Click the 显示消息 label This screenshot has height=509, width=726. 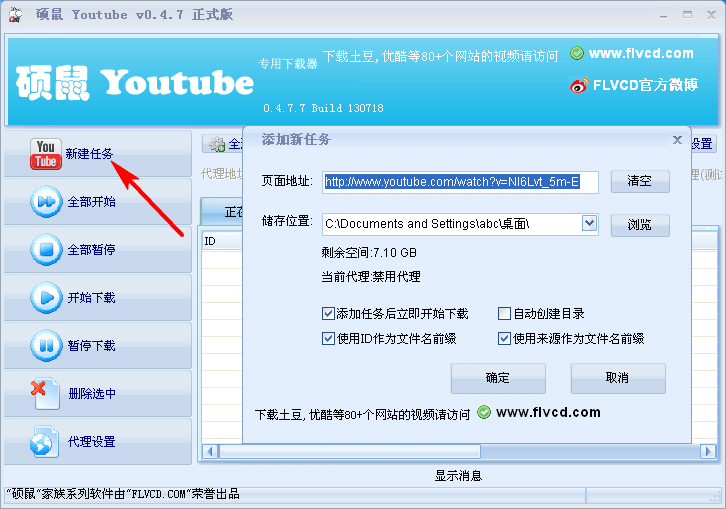click(458, 476)
